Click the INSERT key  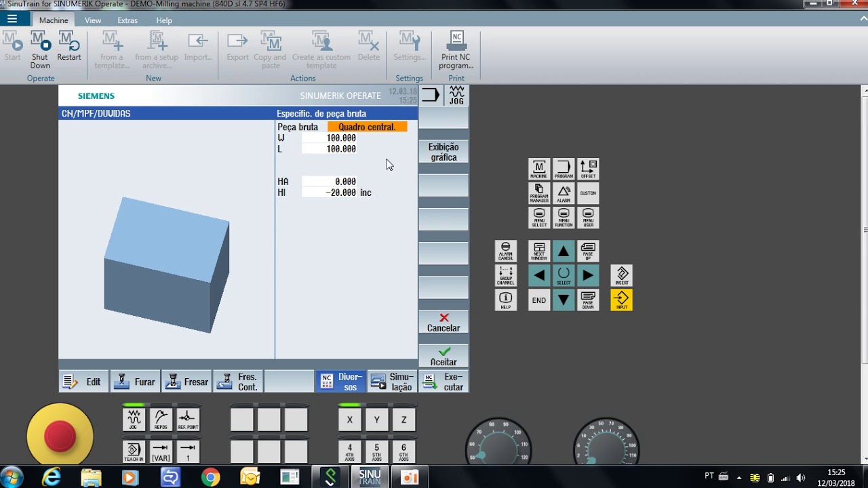[x=622, y=276]
